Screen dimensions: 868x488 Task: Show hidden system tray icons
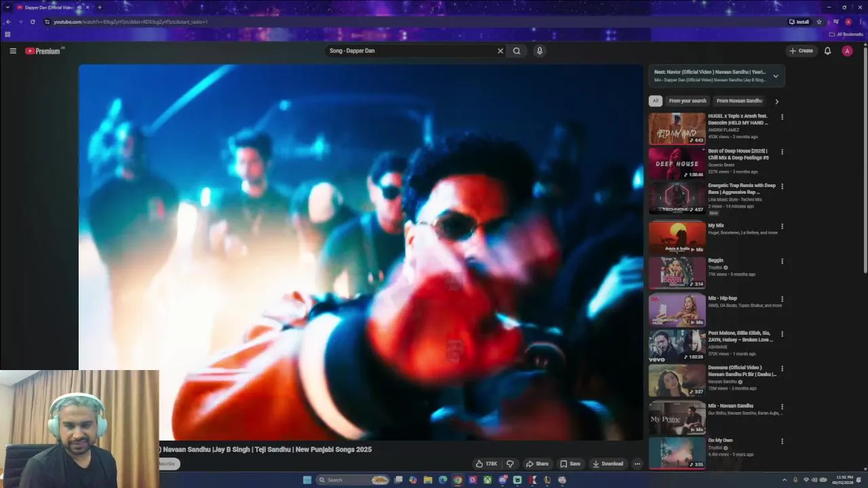pyautogui.click(x=785, y=480)
